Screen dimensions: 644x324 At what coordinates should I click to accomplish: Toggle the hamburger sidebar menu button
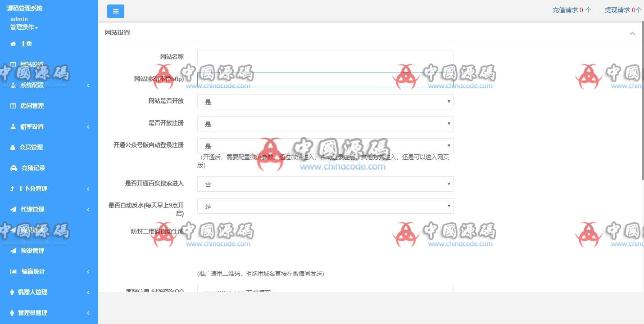tap(116, 11)
